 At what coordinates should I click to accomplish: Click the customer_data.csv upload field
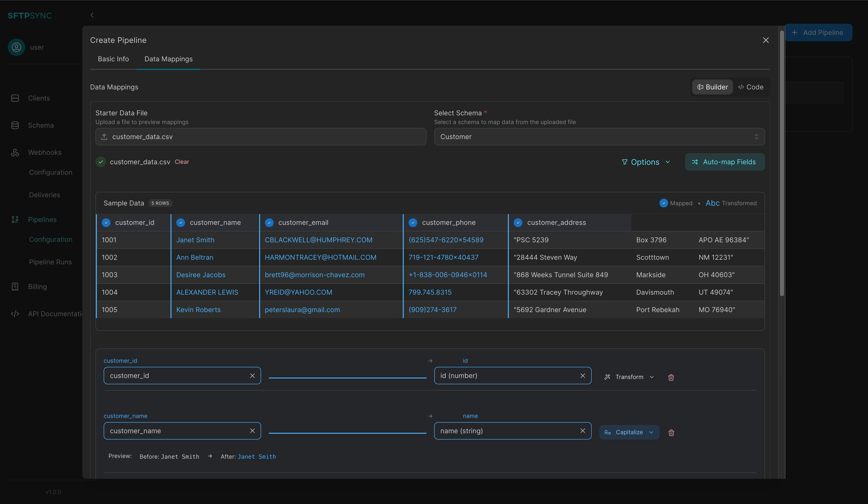tap(261, 137)
